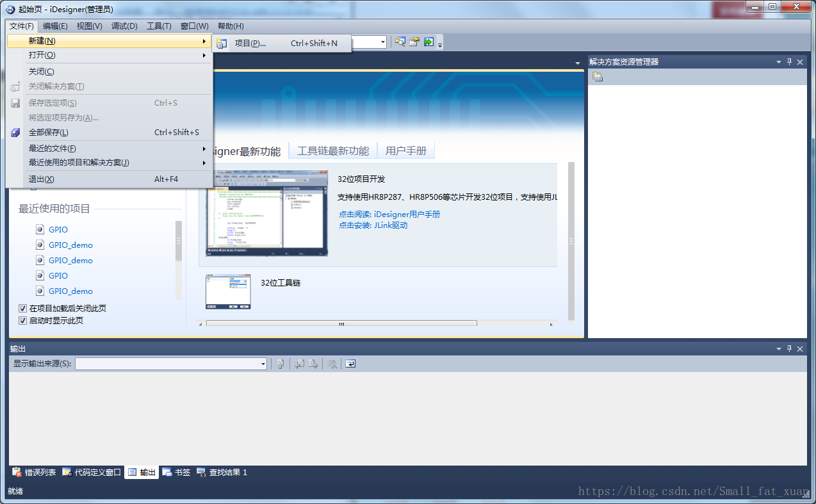Open the 错误列表 bottom tab

35,473
